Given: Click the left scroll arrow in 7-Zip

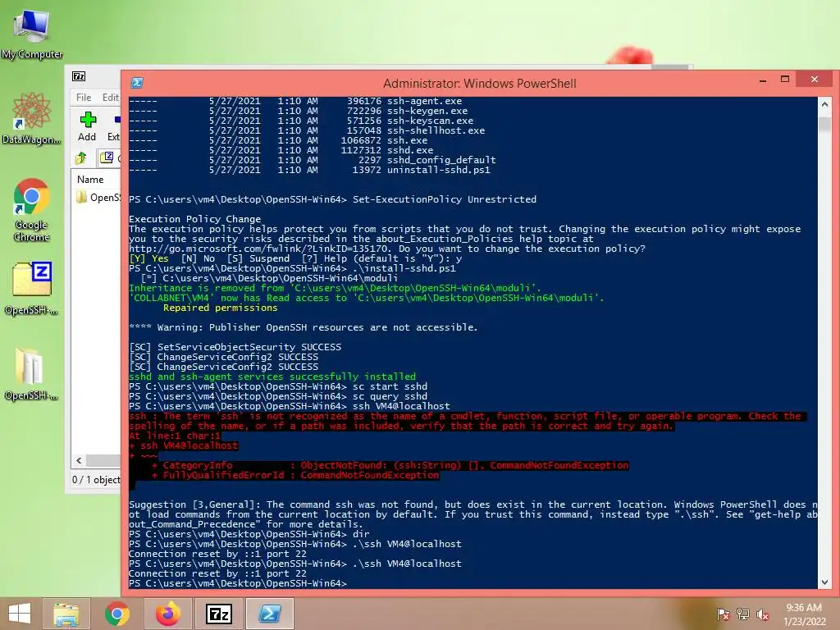Looking at the screenshot, I should (80, 460).
